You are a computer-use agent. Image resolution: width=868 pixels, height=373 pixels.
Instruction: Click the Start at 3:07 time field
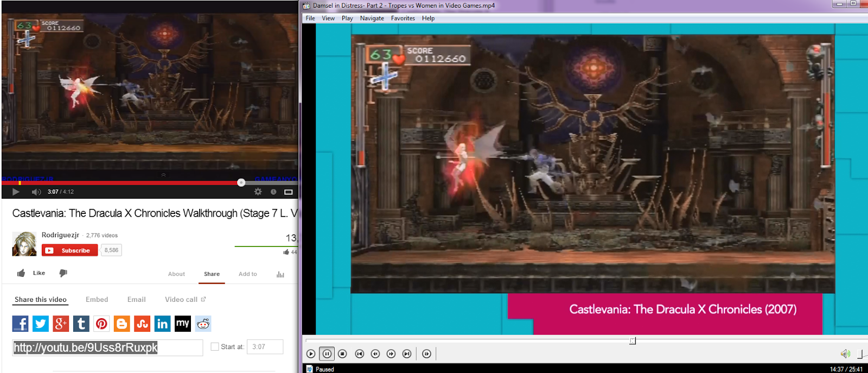pos(265,347)
